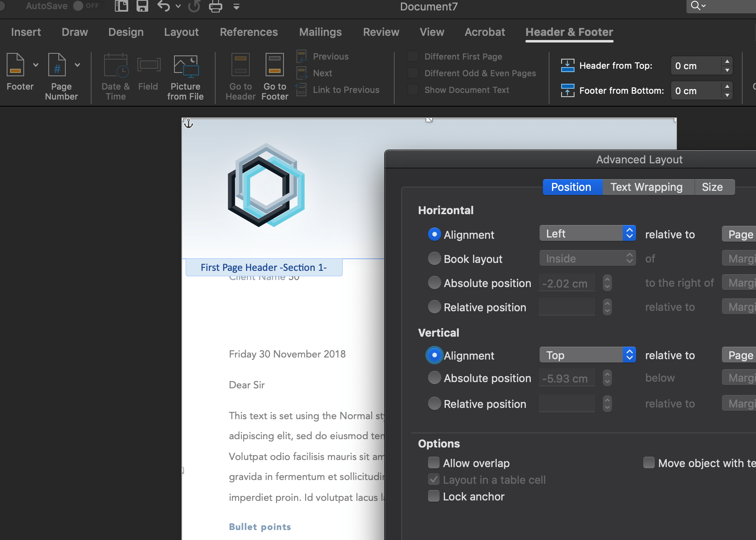Open the Customize Quick Access Toolbar menu

[x=236, y=7]
